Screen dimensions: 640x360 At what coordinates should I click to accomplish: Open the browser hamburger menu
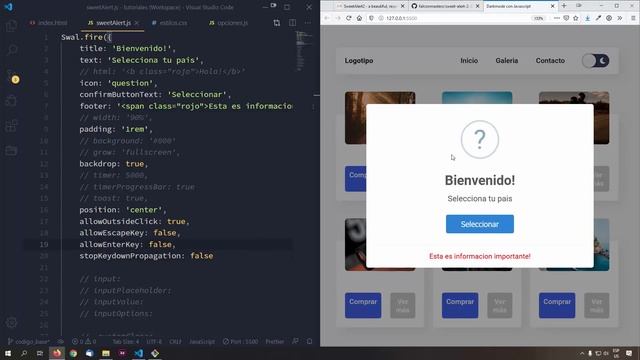click(x=633, y=18)
